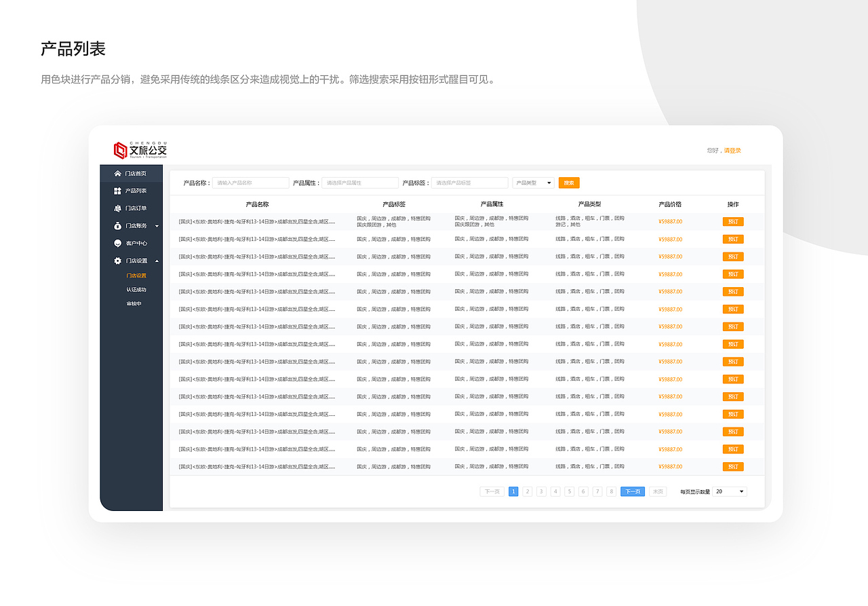Viewport: 868px width, 606px height.
Task: Click the 产品标签 table column header
Action: pyautogui.click(x=394, y=204)
